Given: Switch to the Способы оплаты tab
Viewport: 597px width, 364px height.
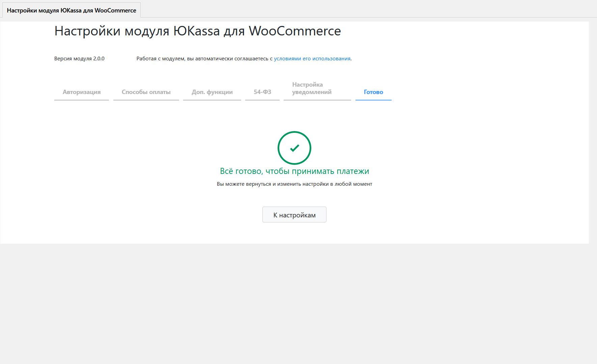Looking at the screenshot, I should tap(146, 92).
